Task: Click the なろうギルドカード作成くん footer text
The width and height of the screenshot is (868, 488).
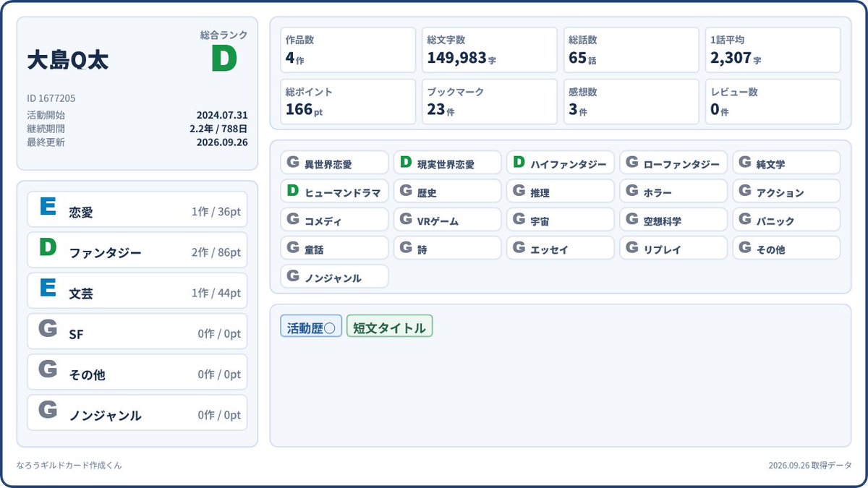Action: (69, 466)
